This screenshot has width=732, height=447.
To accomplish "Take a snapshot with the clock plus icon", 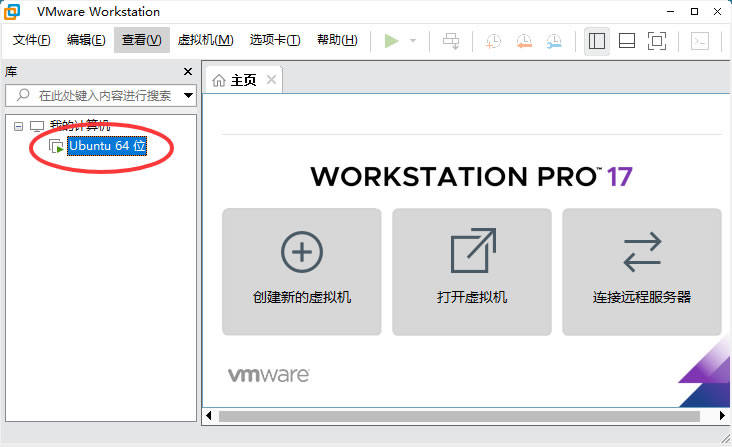I will 494,41.
